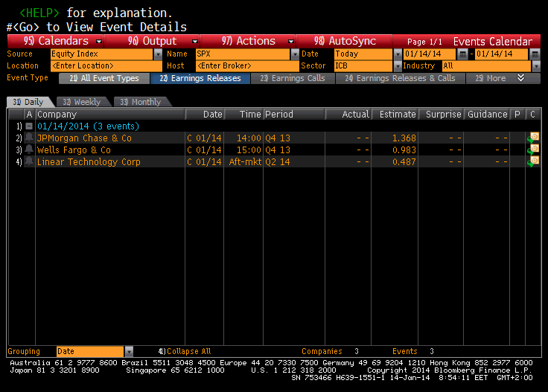The height and width of the screenshot is (392, 548).
Task: Switch to the Daily tab
Action: (28, 102)
